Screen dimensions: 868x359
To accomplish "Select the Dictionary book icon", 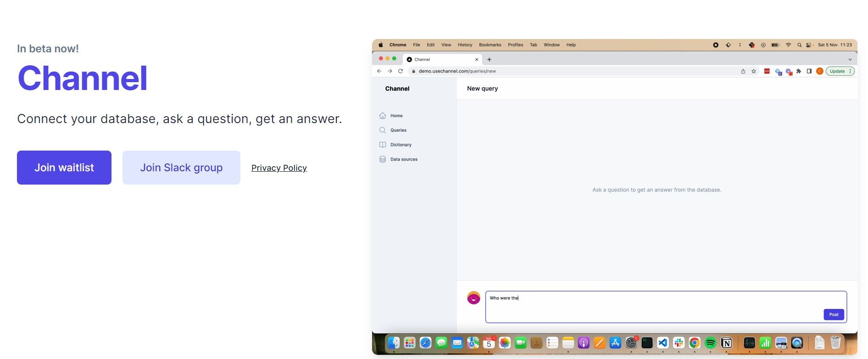I will pos(383,145).
